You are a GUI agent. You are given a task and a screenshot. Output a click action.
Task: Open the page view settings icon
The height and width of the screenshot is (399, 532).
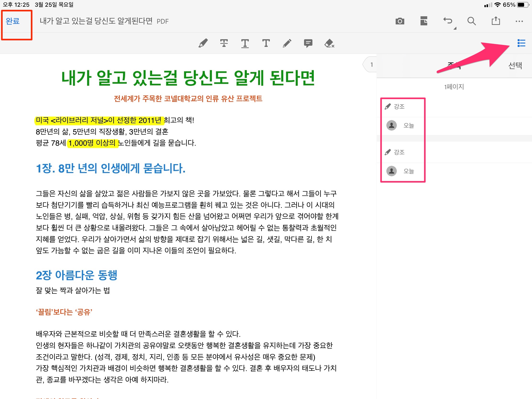click(x=424, y=21)
